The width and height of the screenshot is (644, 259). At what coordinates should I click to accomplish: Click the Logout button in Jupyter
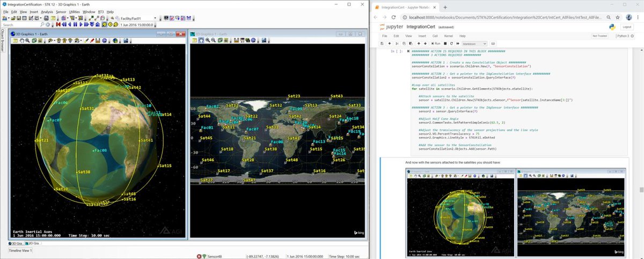pos(627,26)
